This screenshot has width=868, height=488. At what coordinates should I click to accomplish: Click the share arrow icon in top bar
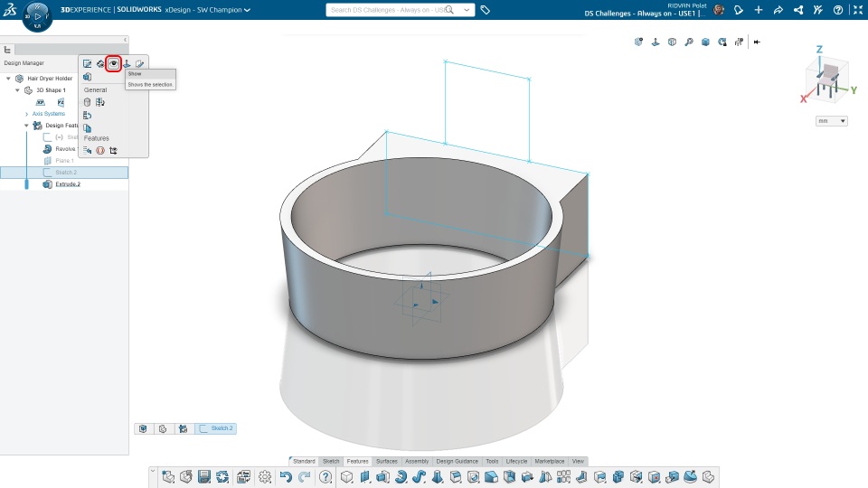(x=778, y=10)
